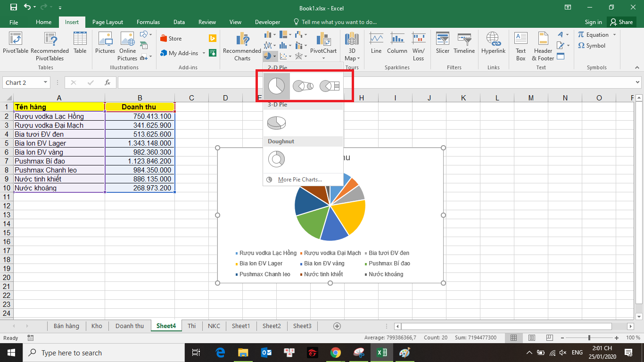The image size is (644, 362).
Task: Expand the My Add-ins dropdown
Action: 204,53
